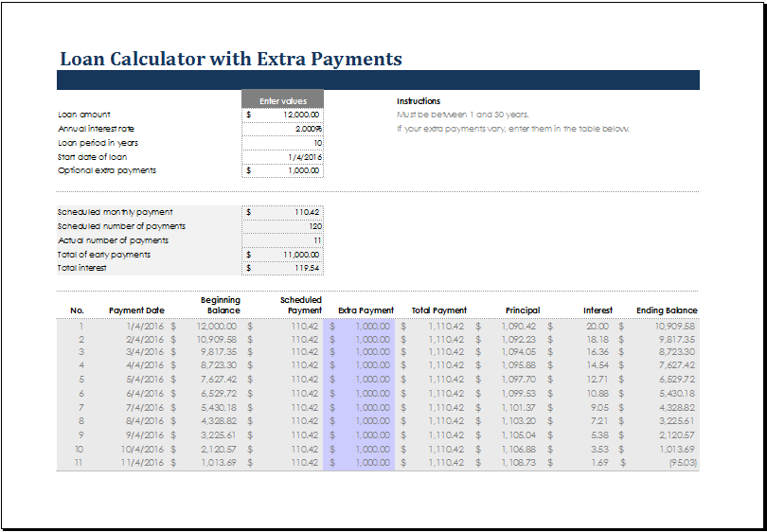Select the extra payment cell in row 10
The image size is (767, 532).
click(359, 450)
